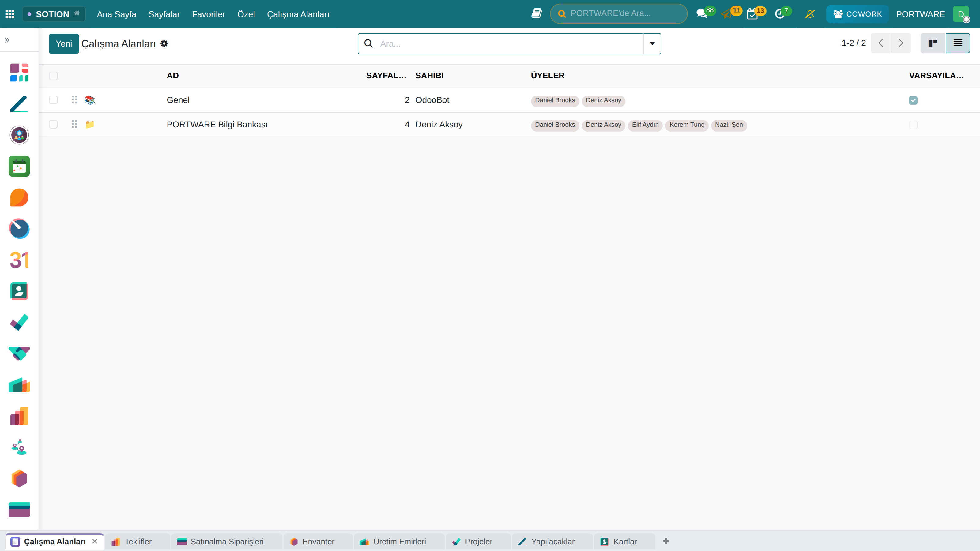Open the Özel menu
980x551 pixels.
(246, 14)
